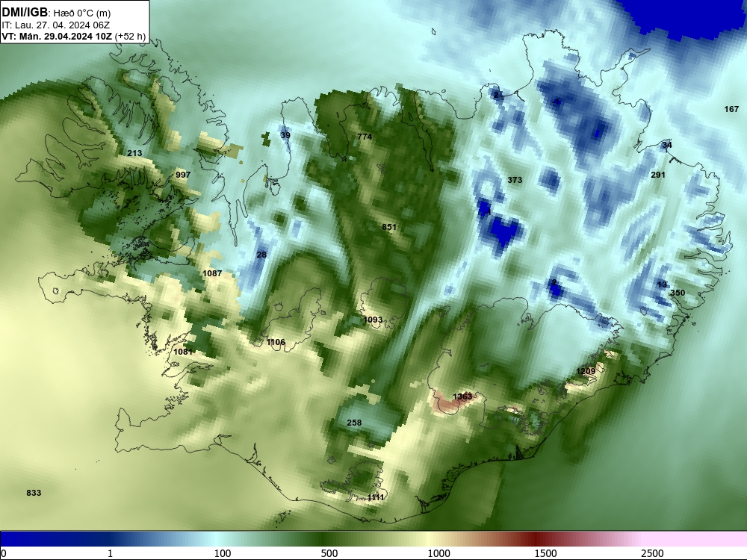747x560 pixels.
Task: Click the 291 map value
Action: [x=658, y=175]
